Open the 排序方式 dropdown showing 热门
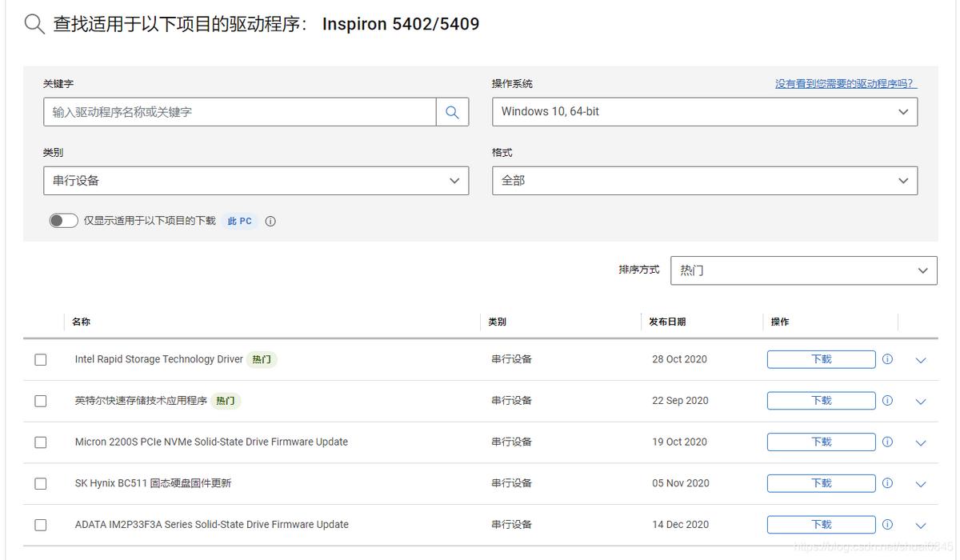960x560 pixels. (802, 270)
